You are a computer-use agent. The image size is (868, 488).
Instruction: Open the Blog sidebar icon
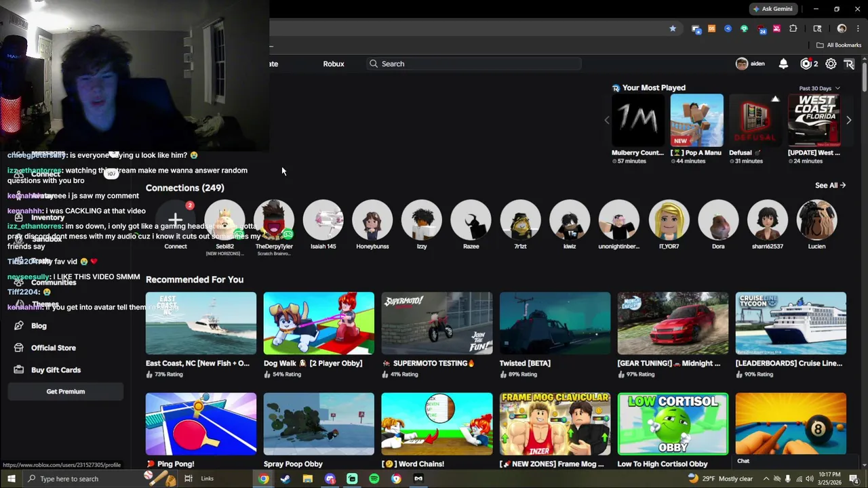(18, 326)
